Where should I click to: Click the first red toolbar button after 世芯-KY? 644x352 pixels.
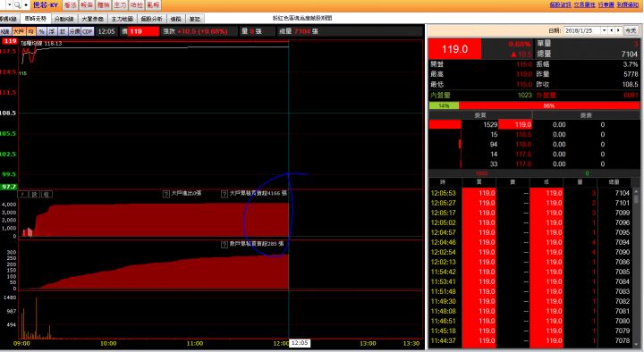click(71, 5)
